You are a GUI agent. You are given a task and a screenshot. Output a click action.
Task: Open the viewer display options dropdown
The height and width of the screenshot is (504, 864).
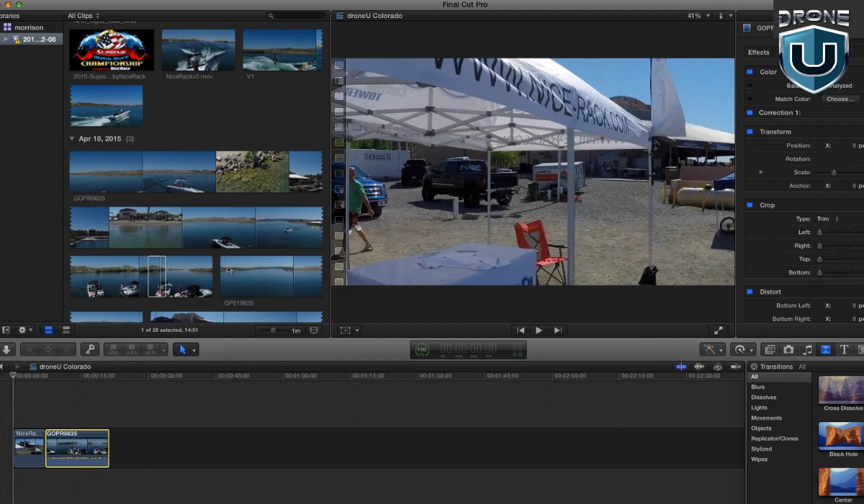pyautogui.click(x=725, y=16)
